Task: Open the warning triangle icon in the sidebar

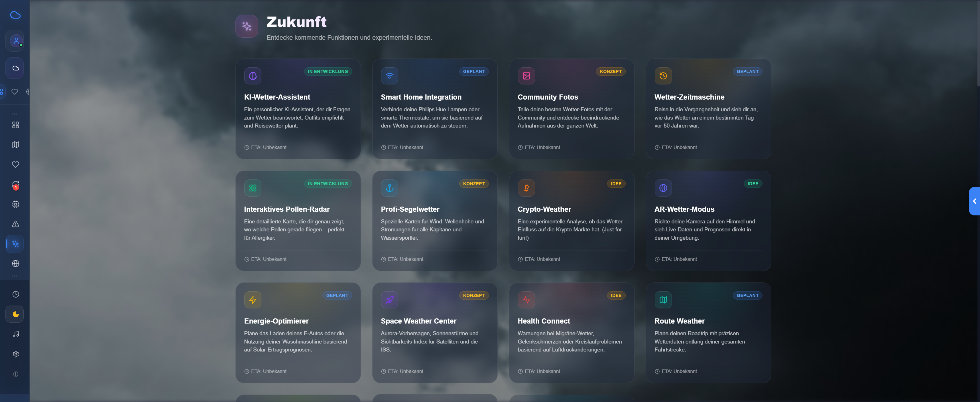Action: 15,224
